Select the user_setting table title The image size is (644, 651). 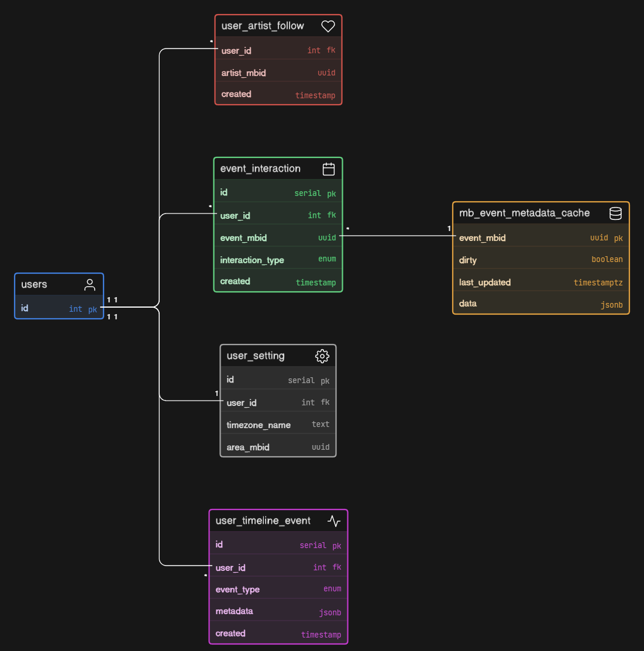pos(256,356)
